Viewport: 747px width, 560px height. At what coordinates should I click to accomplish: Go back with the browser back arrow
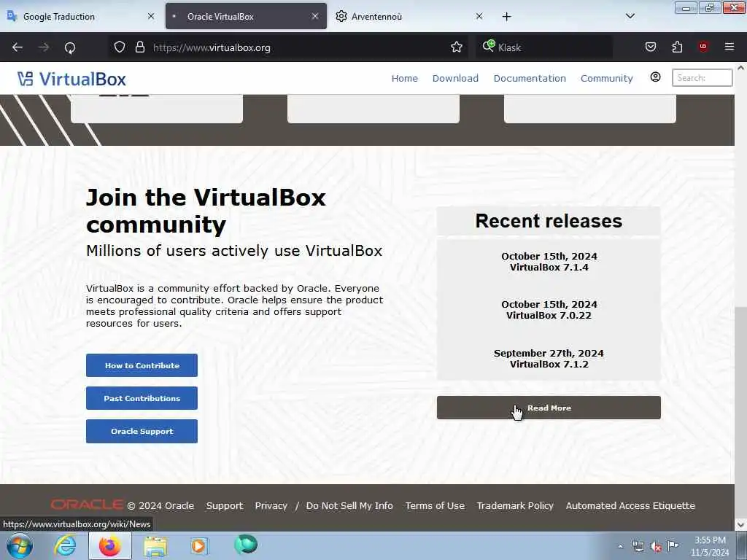[x=18, y=47]
